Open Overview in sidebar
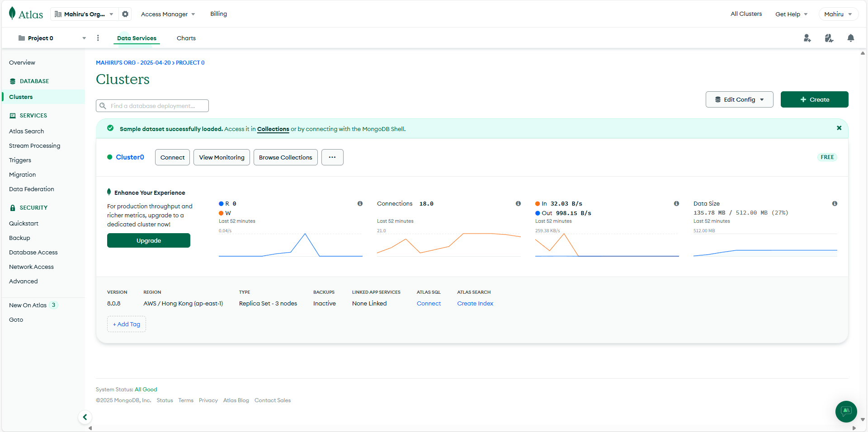Viewport: 868px width, 432px height. (22, 62)
